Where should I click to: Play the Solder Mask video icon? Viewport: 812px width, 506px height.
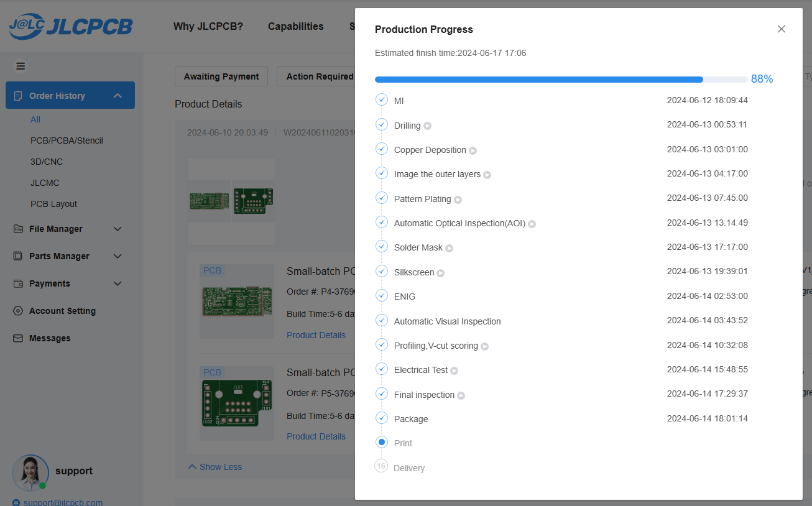(450, 248)
